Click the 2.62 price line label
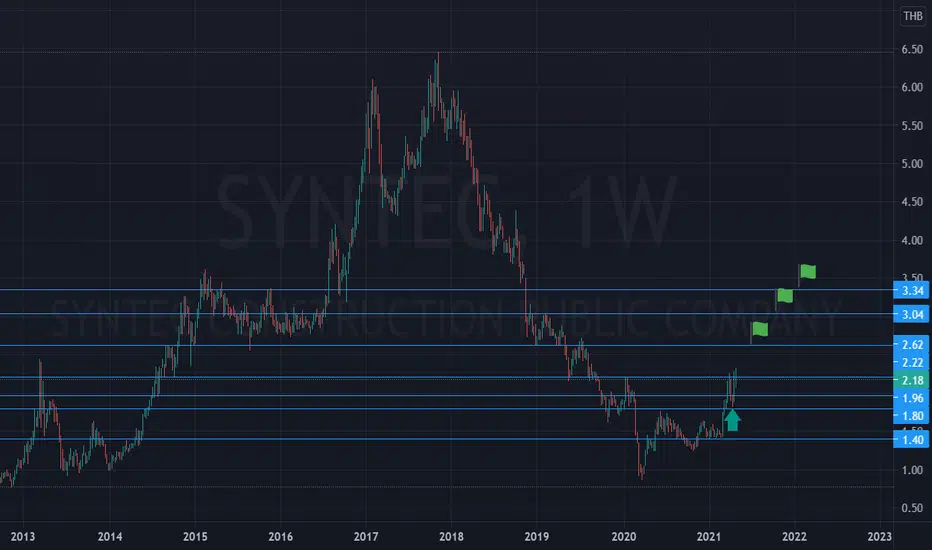 click(x=912, y=345)
